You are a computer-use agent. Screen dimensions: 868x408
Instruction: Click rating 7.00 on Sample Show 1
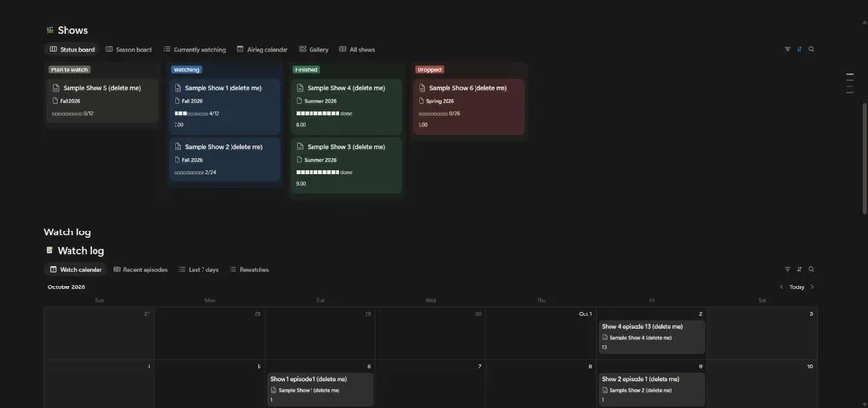click(178, 125)
